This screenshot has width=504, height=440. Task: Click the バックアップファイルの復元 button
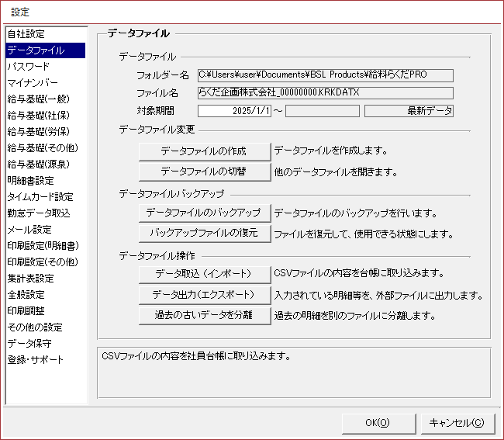[x=204, y=233]
